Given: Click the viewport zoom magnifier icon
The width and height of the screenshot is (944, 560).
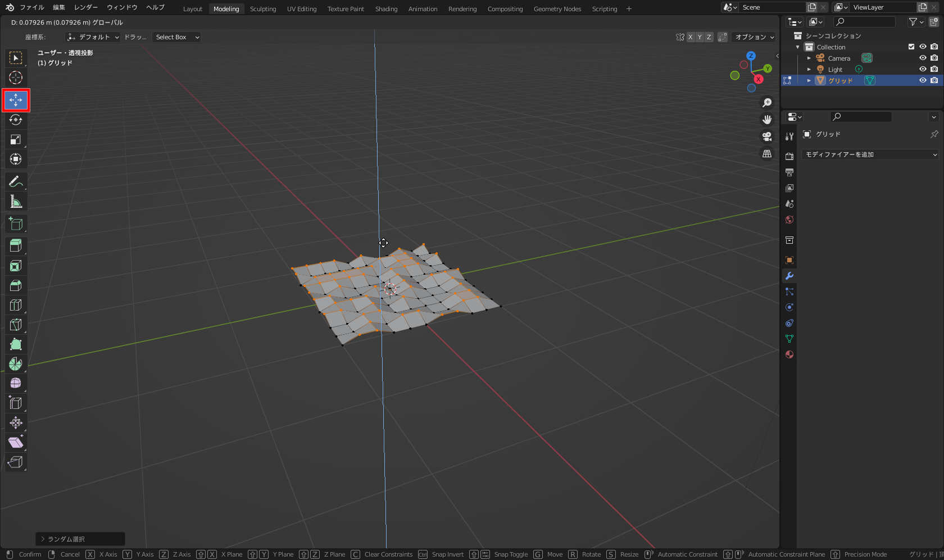Looking at the screenshot, I should [x=767, y=103].
